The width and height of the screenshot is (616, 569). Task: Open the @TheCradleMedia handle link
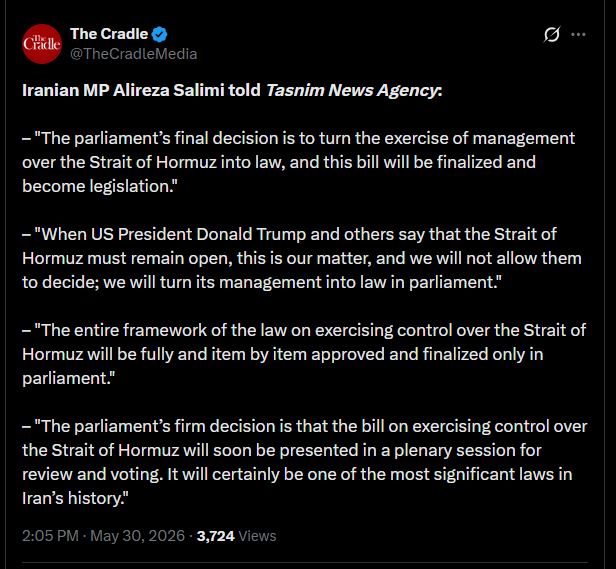[134, 54]
